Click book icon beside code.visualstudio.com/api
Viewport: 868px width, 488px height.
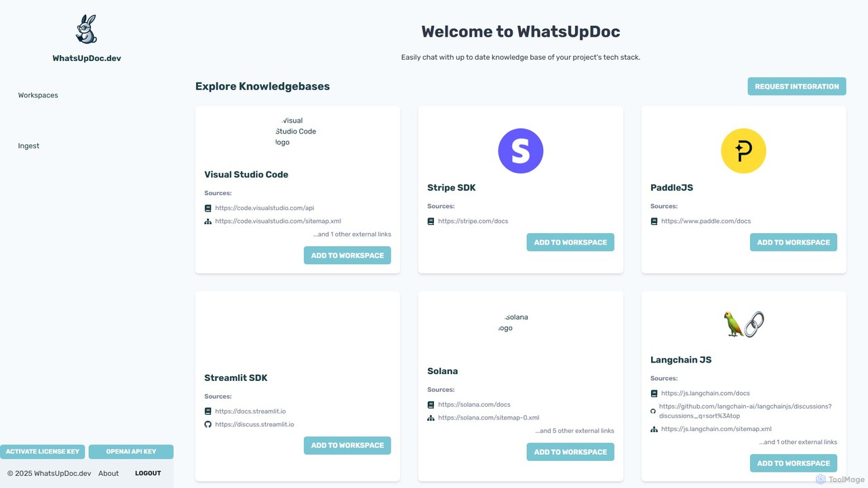[x=208, y=208]
